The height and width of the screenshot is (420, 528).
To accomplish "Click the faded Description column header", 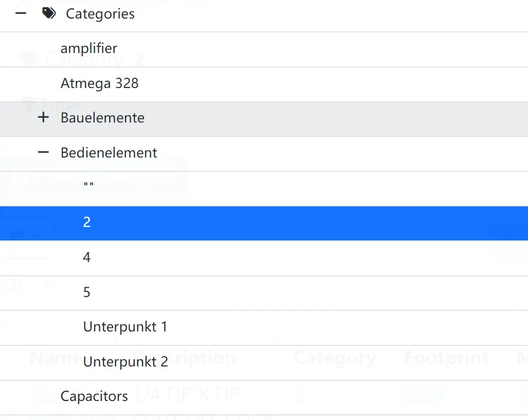I will pos(184,358).
